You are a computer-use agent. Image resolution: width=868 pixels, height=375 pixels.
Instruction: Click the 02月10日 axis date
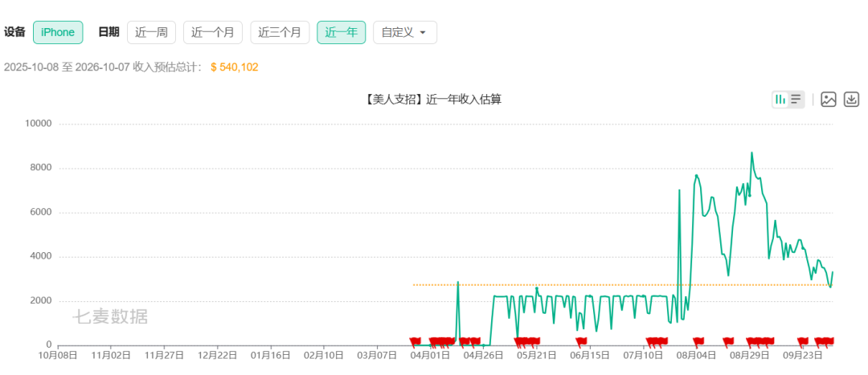point(323,356)
